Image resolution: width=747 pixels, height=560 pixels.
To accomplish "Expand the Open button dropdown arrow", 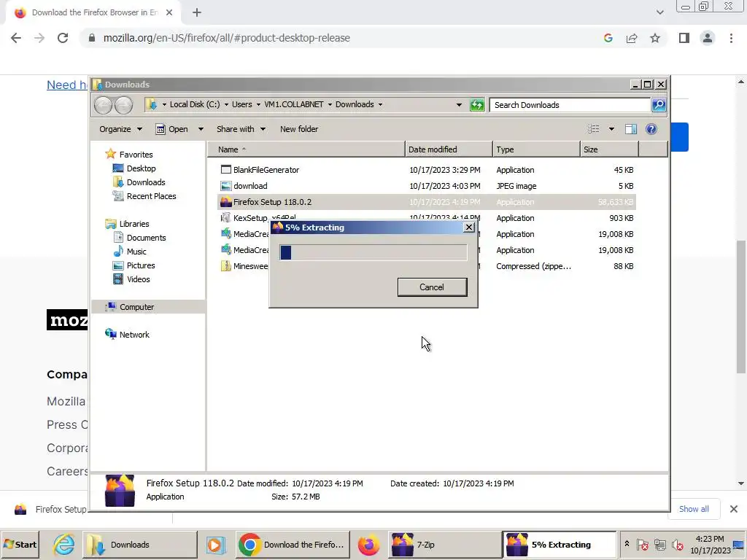I will click(201, 129).
